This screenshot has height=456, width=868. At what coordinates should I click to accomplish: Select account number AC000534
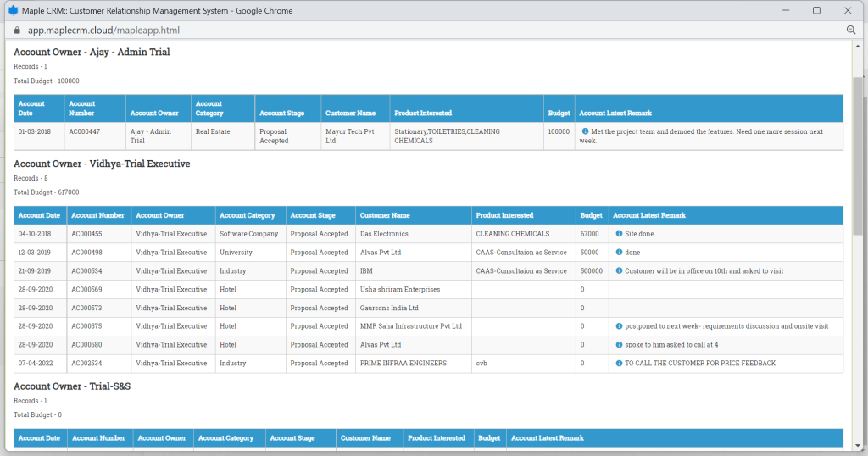tap(87, 270)
